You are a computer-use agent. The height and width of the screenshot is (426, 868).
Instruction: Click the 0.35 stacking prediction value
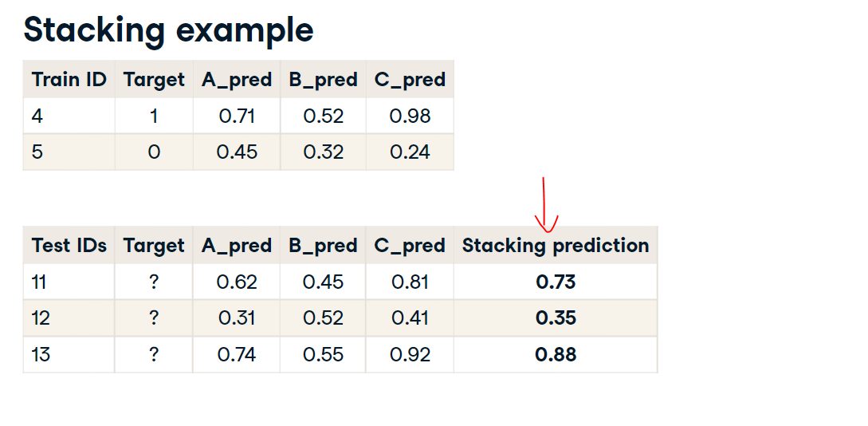click(556, 318)
